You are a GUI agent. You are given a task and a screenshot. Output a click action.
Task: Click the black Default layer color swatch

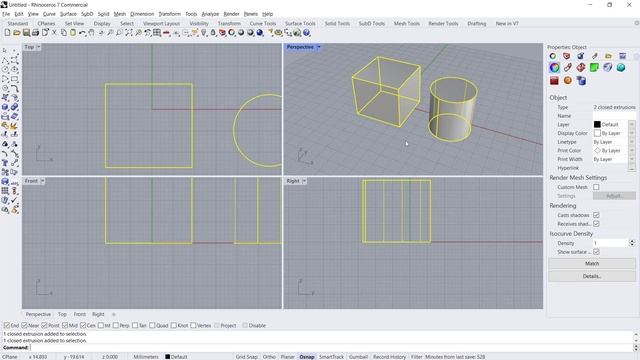click(x=597, y=124)
